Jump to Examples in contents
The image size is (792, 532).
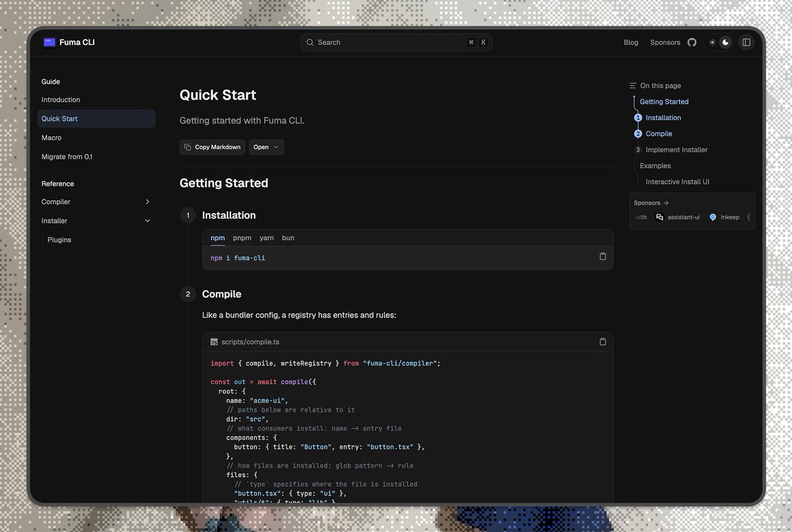tap(655, 166)
